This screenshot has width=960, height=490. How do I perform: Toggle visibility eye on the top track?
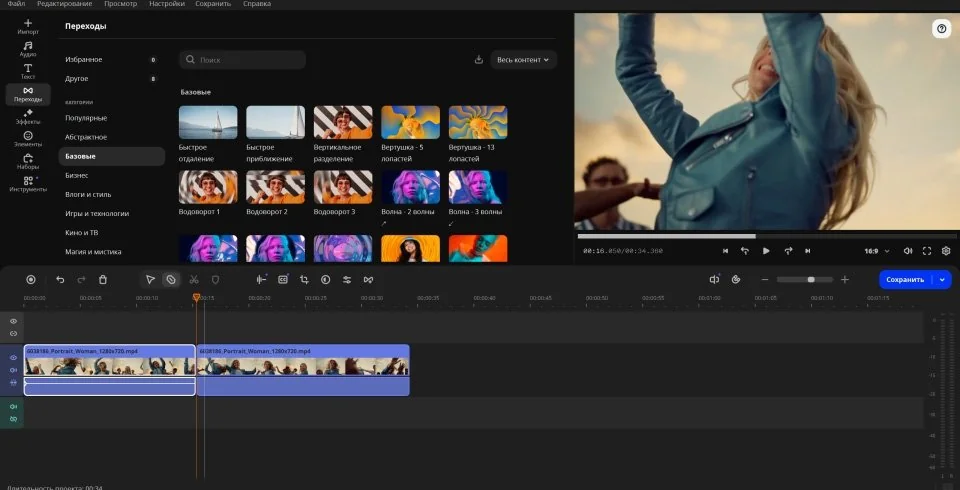coord(14,321)
